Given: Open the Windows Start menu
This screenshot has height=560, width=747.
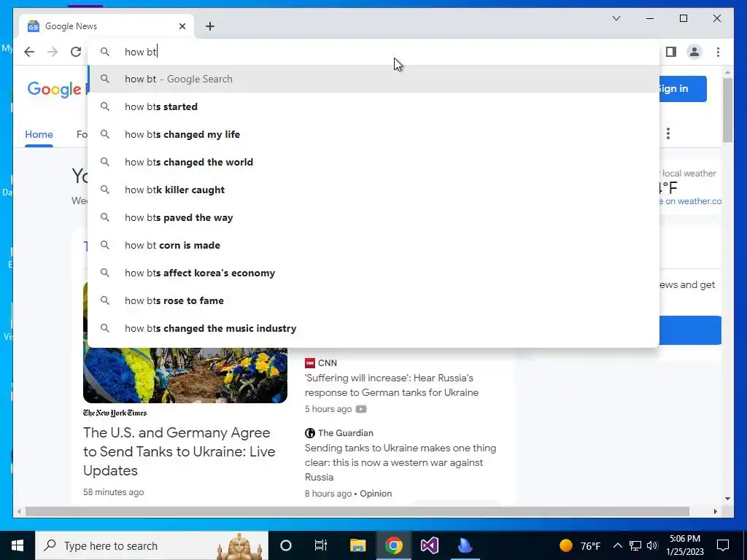Looking at the screenshot, I should (x=18, y=545).
